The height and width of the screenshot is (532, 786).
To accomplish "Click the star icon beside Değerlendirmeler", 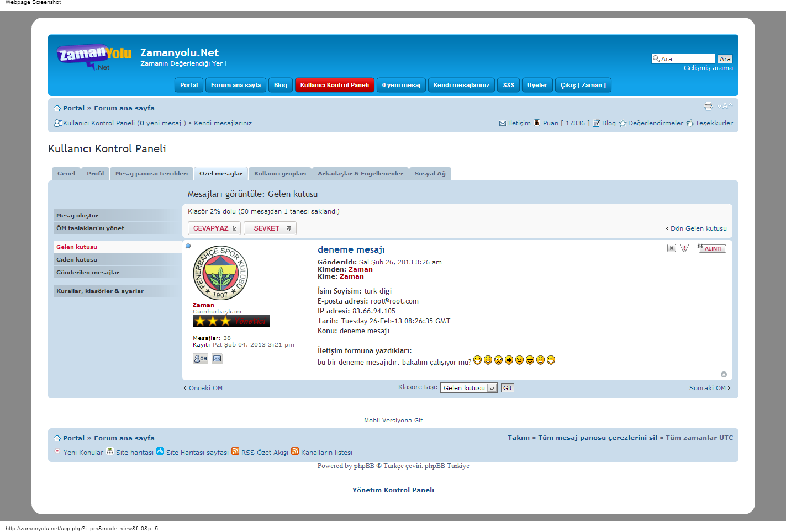I will [x=623, y=123].
